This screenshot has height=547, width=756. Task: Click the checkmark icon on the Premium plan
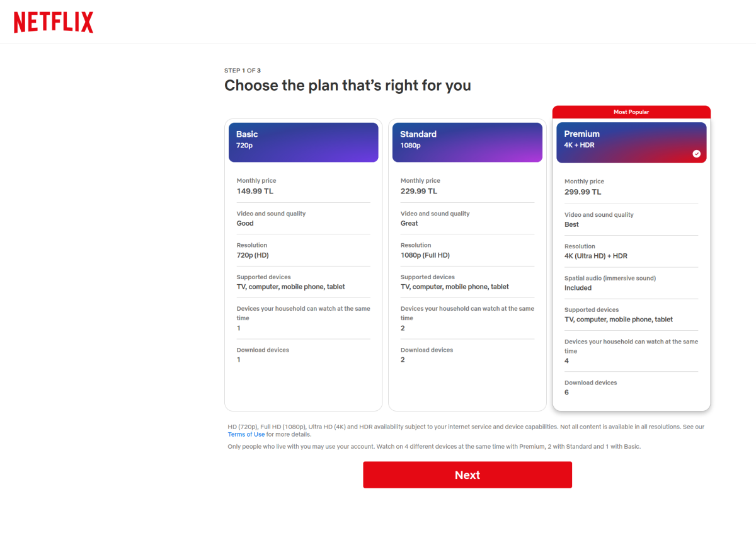[x=696, y=153]
